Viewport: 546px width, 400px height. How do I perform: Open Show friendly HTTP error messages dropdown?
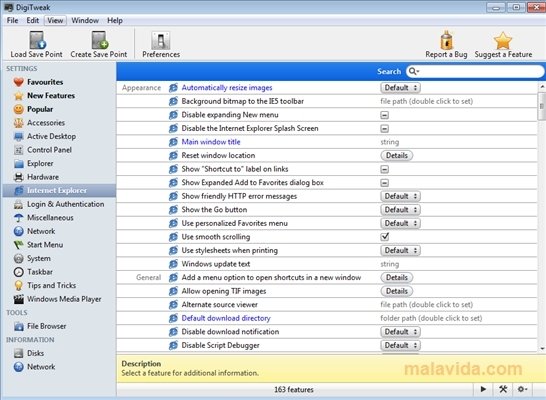click(400, 196)
